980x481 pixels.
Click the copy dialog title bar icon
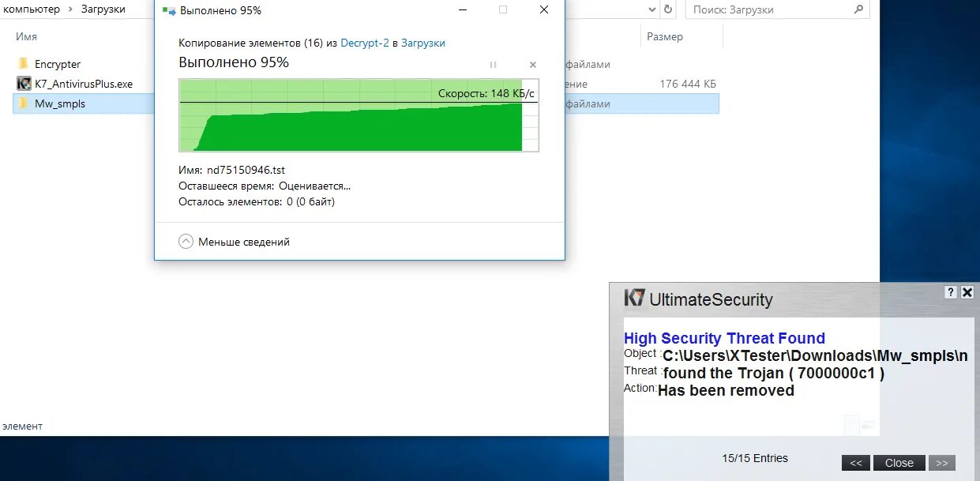[169, 10]
